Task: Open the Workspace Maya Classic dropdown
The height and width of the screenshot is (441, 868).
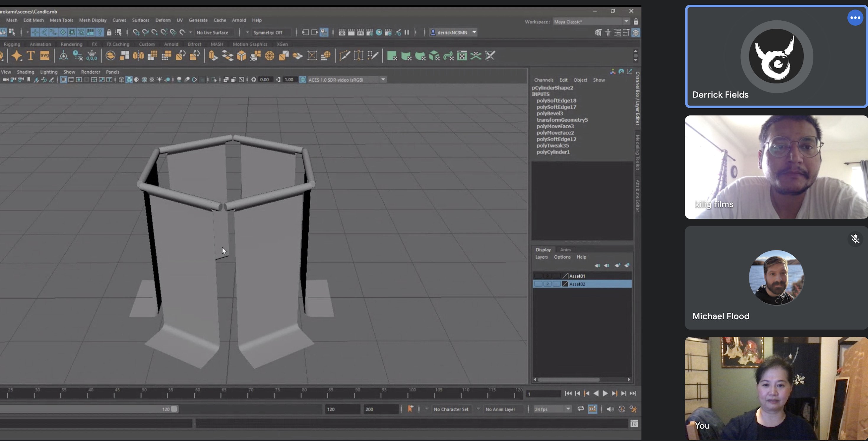Action: pos(626,22)
